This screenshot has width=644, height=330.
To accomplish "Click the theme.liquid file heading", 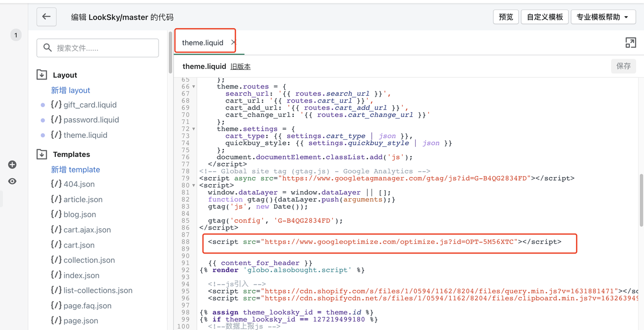I will [204, 66].
